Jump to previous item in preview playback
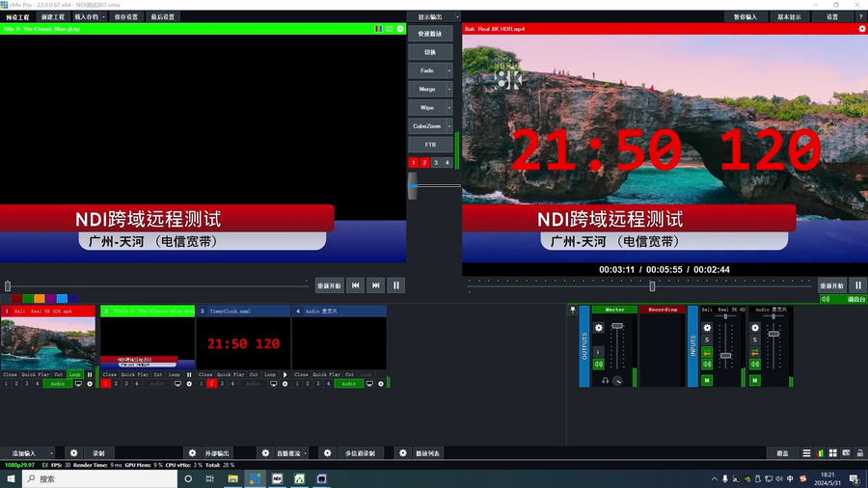The image size is (868, 488). pos(355,285)
